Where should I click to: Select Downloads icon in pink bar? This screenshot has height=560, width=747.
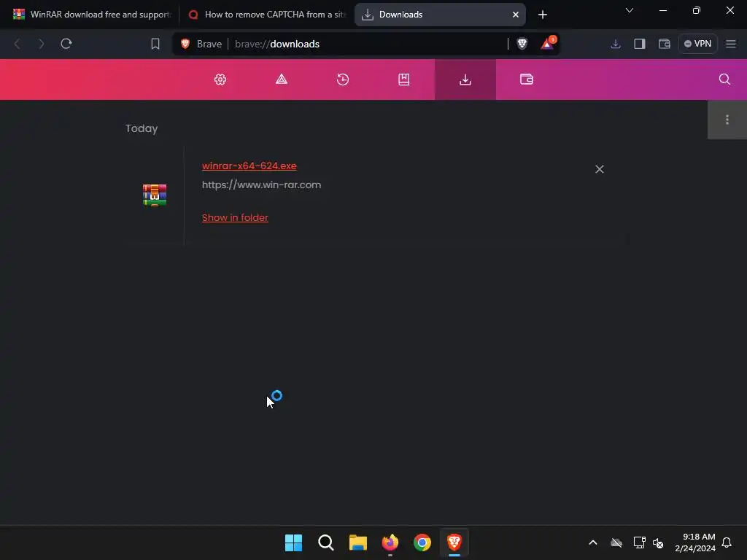tap(465, 79)
